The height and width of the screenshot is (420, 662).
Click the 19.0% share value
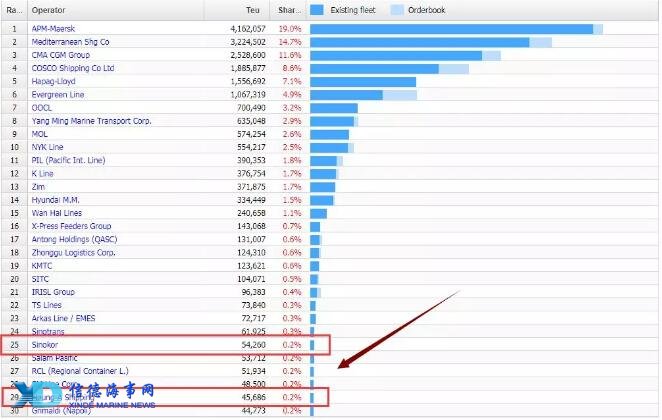tap(290, 29)
